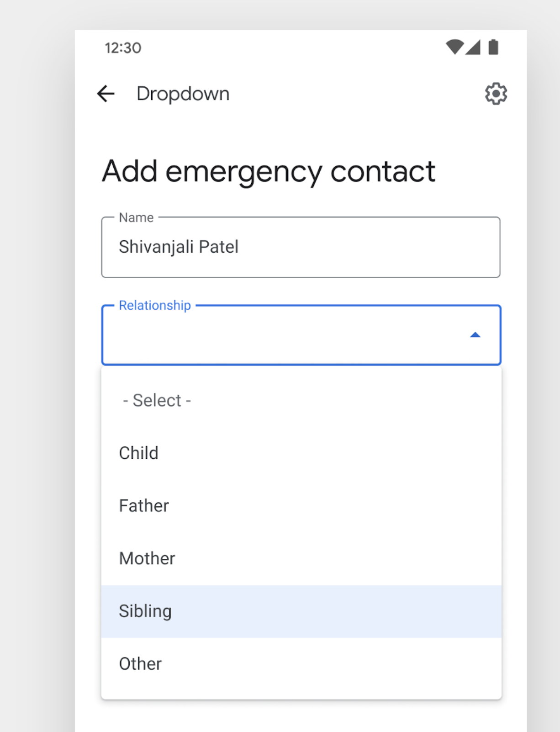This screenshot has height=732, width=560.
Task: Open the settings gear icon
Action: point(496,93)
